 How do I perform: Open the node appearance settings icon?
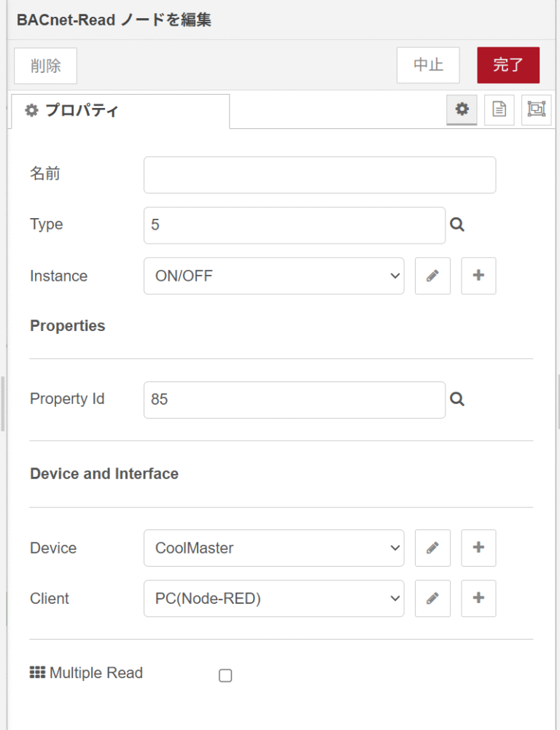[x=537, y=110]
